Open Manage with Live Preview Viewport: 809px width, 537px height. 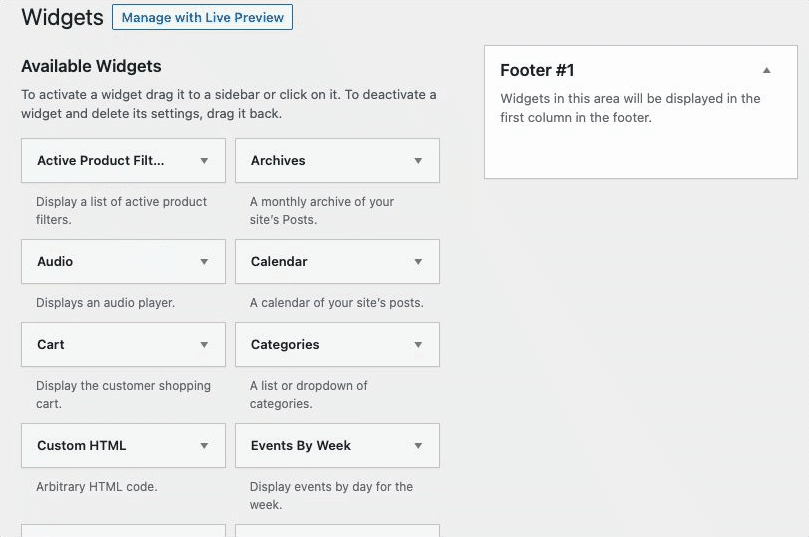202,17
